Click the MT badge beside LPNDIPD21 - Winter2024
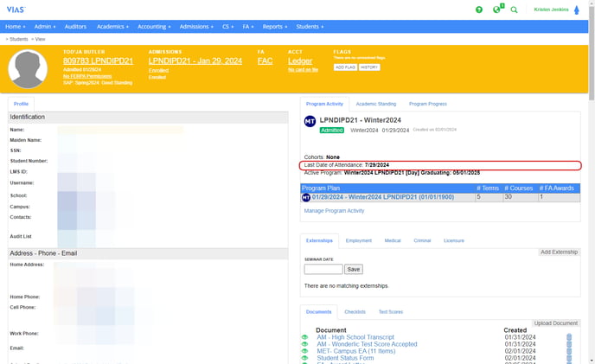This screenshot has height=364, width=595. [310, 121]
